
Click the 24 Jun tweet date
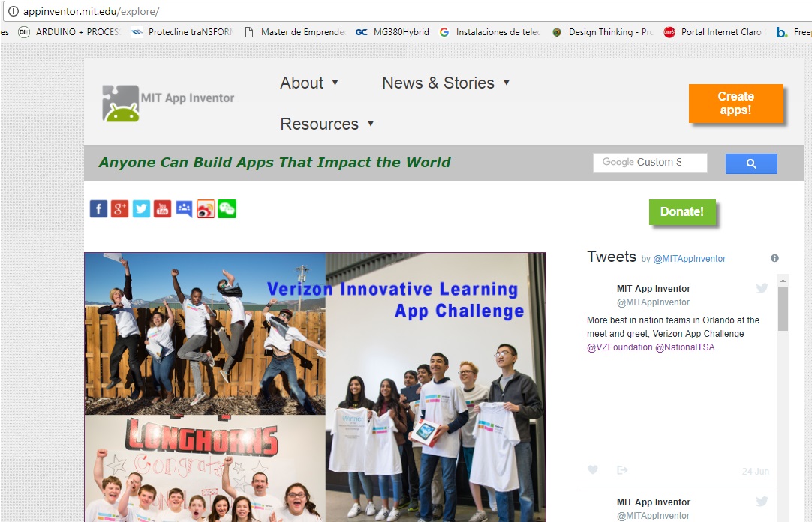756,471
